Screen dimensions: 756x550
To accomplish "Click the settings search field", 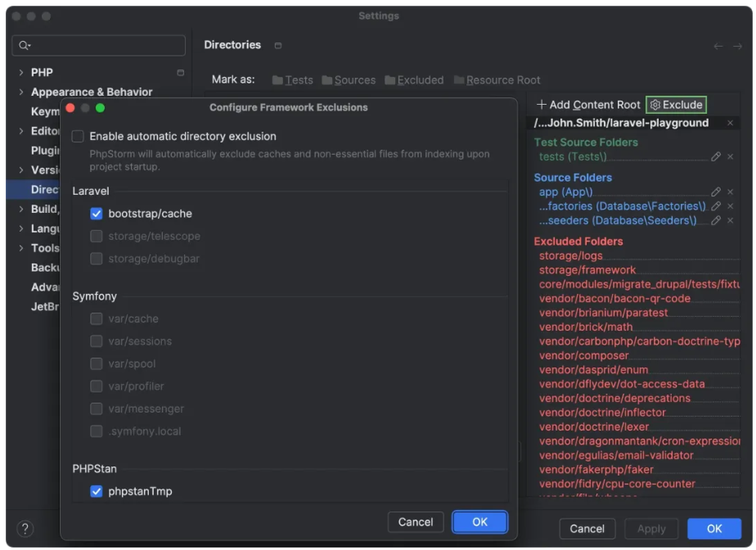I will (x=99, y=45).
